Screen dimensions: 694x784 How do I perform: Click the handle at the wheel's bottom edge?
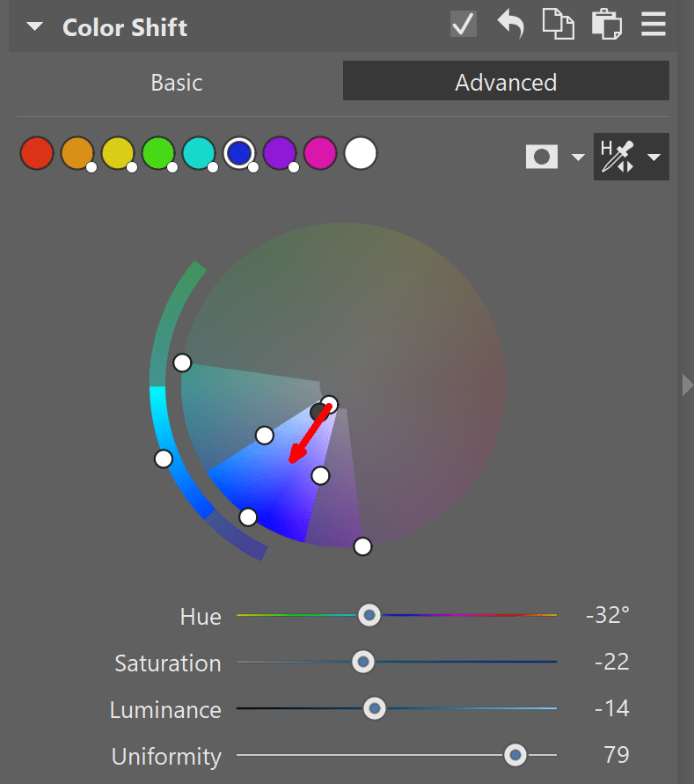(x=362, y=546)
